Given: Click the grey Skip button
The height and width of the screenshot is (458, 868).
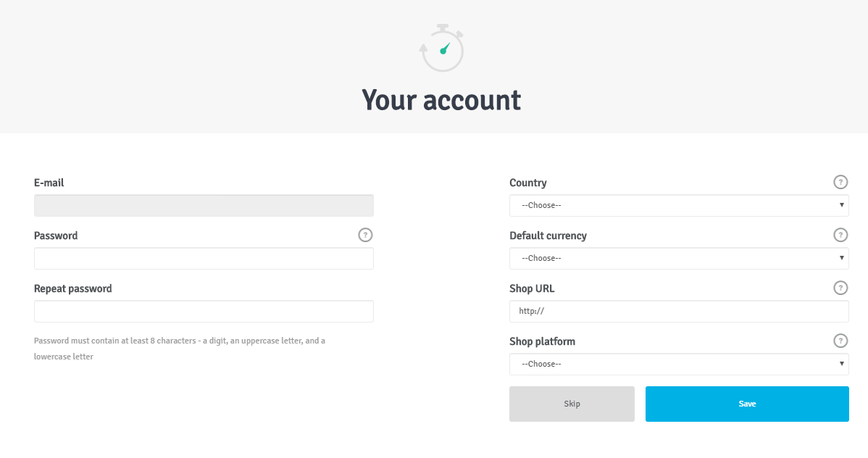Looking at the screenshot, I should [572, 404].
